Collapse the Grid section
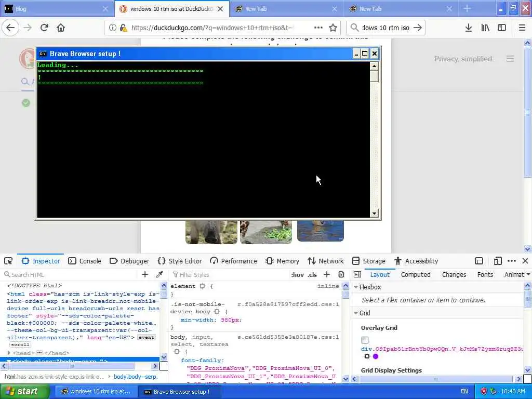 (356, 313)
